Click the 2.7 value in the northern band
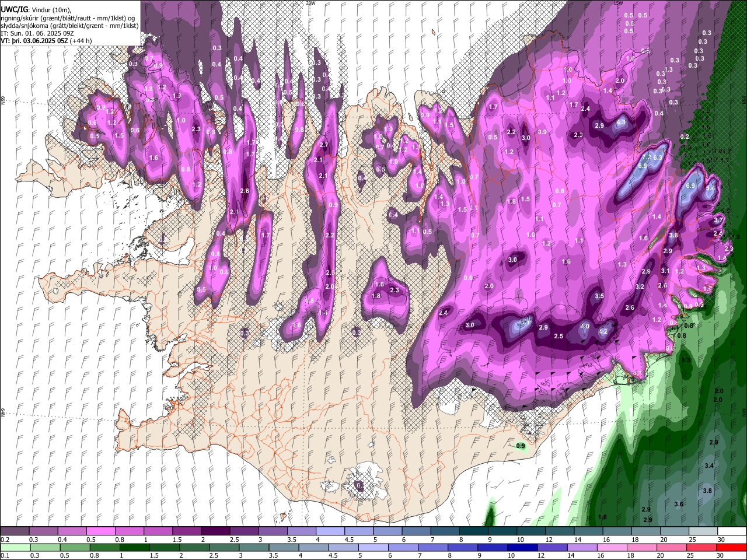The height and width of the screenshot is (560, 747). click(x=324, y=145)
